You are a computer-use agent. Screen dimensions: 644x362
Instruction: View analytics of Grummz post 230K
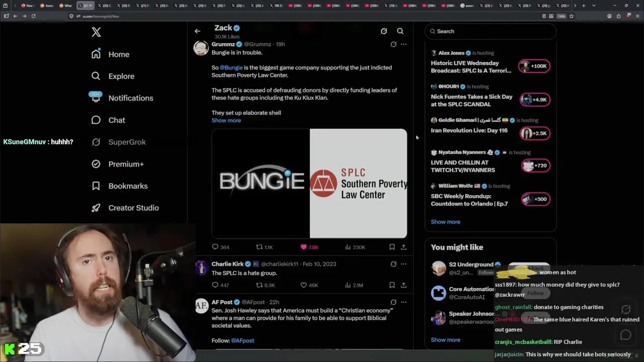click(x=355, y=247)
